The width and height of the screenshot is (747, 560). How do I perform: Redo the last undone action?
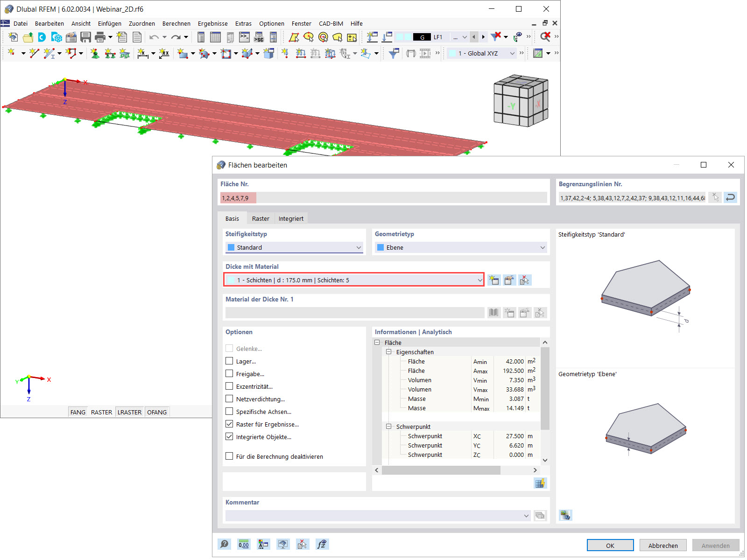(176, 37)
